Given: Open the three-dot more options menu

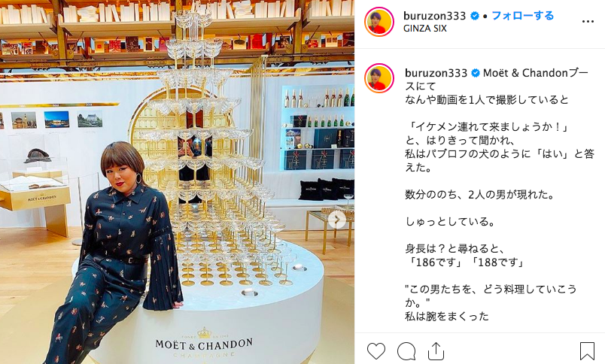Looking at the screenshot, I should (588, 22).
